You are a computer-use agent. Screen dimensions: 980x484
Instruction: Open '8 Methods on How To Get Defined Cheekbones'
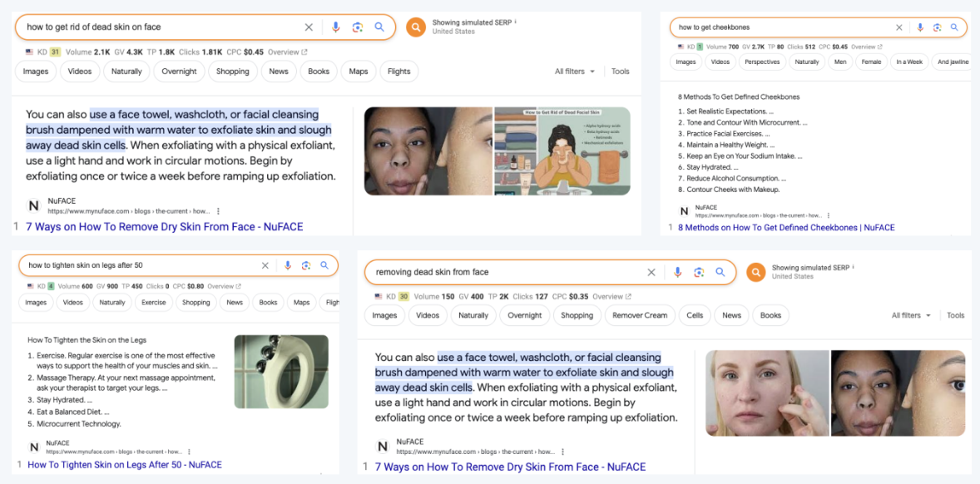[x=789, y=227]
